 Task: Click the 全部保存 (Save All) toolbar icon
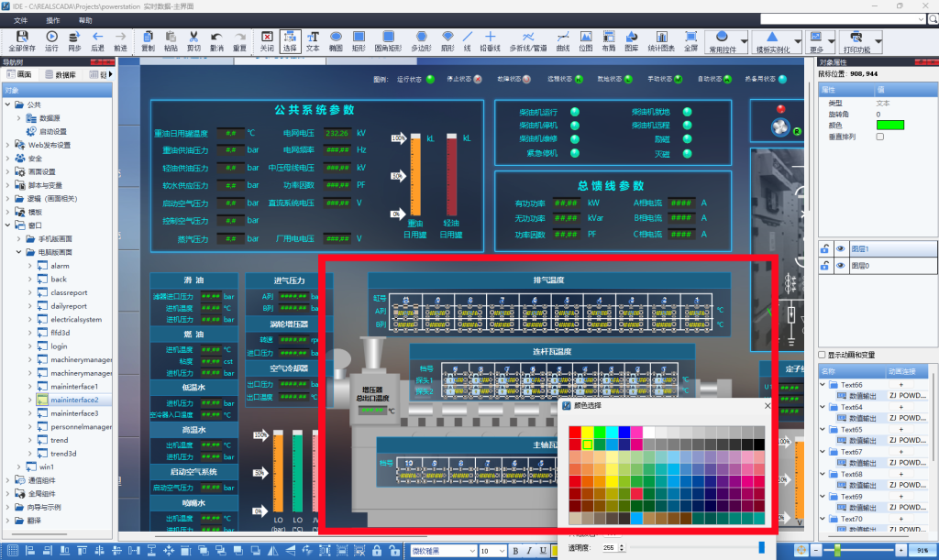pos(21,40)
